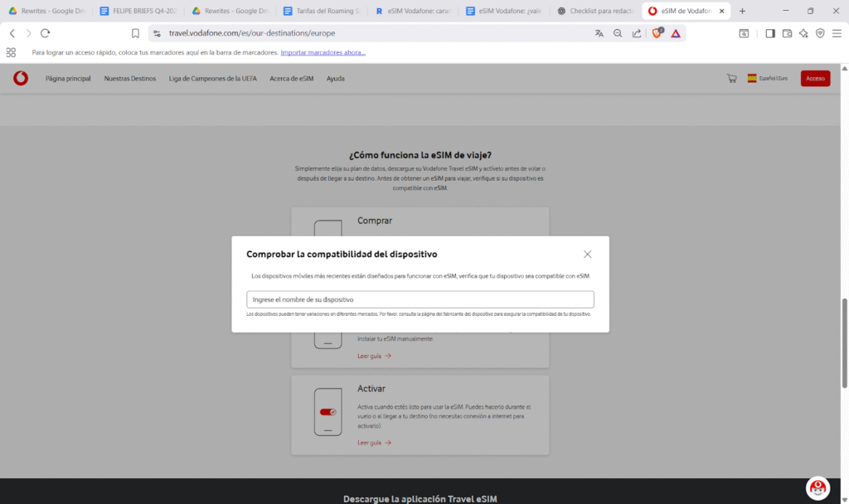
Task: Click Importar marcadores ahora link
Action: pos(323,52)
